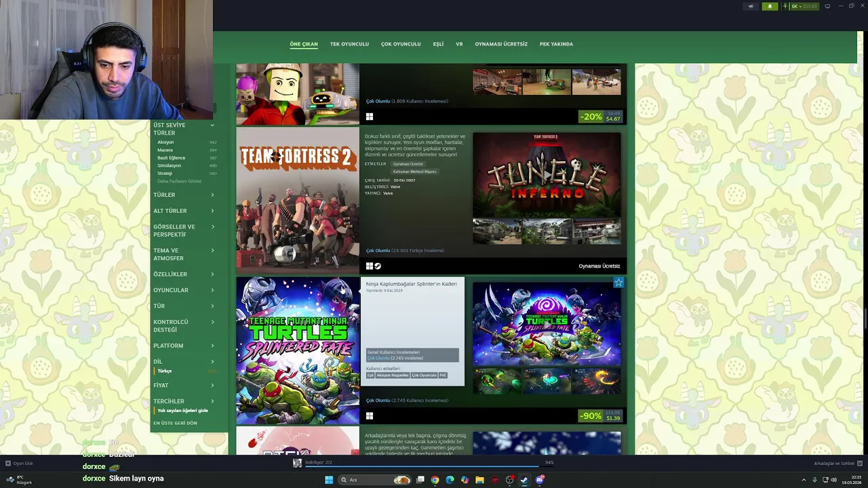The height and width of the screenshot is (488, 868).
Task: Open Discord icon in taskbar
Action: point(540,480)
